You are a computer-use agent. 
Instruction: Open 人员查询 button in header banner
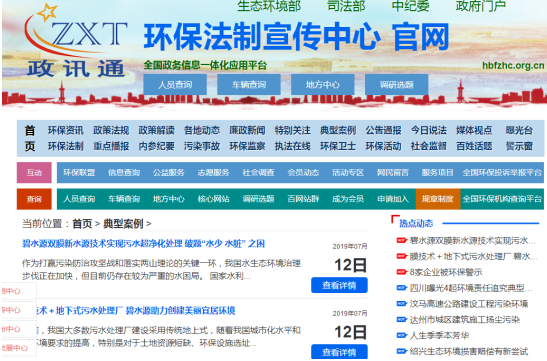pyautogui.click(x=175, y=84)
